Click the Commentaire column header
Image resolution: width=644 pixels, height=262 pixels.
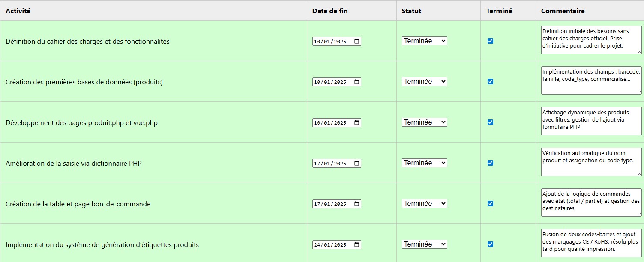point(563,11)
